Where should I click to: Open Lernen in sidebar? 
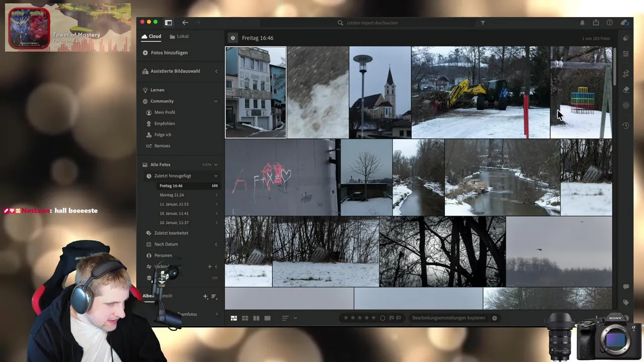point(157,90)
